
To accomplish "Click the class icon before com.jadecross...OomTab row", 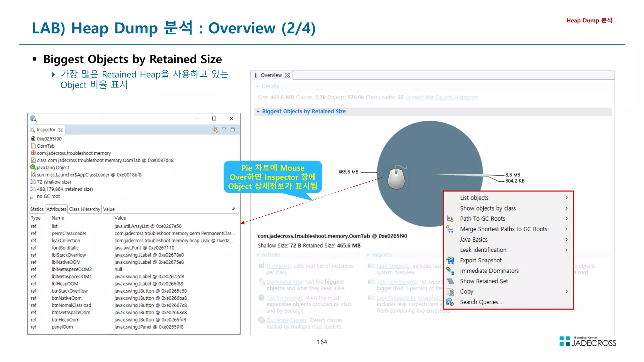I will [x=33, y=160].
